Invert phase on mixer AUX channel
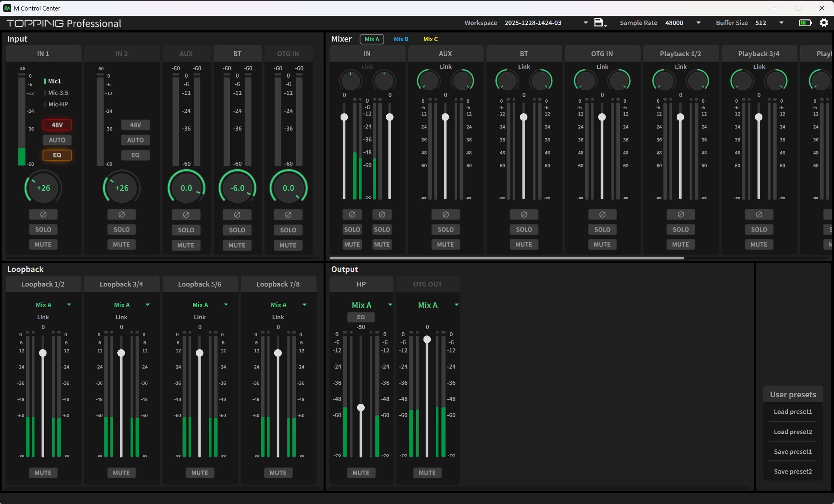This screenshot has height=504, width=834. click(445, 215)
